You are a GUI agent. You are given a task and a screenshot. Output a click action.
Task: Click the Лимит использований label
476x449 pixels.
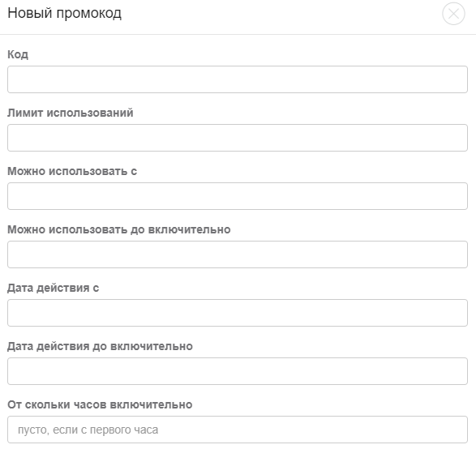(x=71, y=113)
